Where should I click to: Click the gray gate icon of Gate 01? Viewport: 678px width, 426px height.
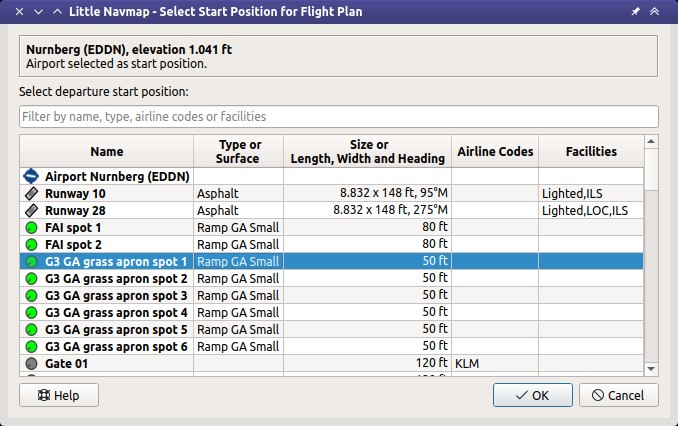click(x=31, y=364)
